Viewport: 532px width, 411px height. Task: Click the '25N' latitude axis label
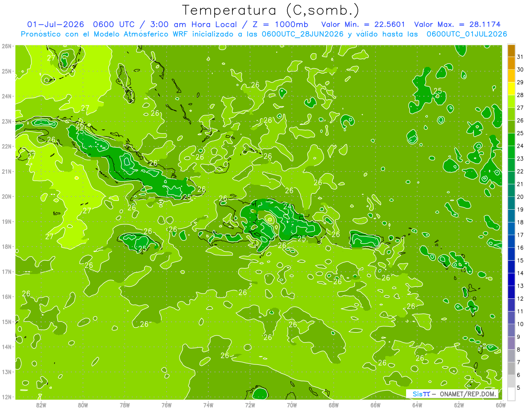click(x=6, y=71)
